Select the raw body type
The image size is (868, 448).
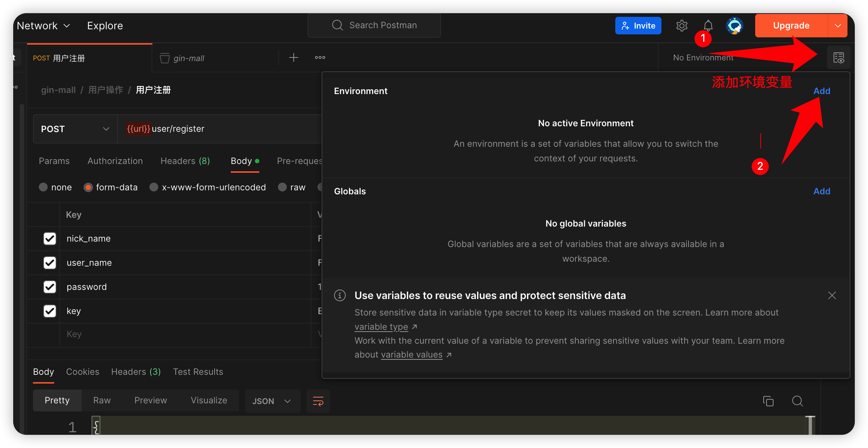click(282, 187)
